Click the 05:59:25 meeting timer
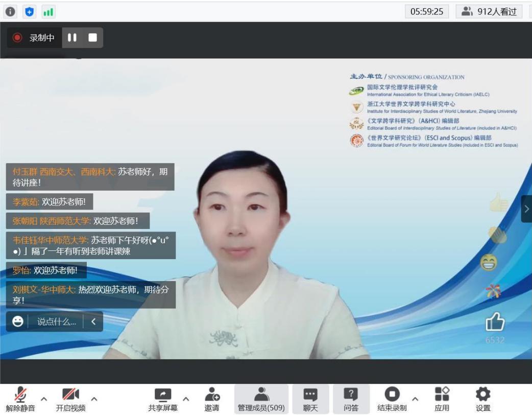The image size is (532, 415). coord(426,12)
